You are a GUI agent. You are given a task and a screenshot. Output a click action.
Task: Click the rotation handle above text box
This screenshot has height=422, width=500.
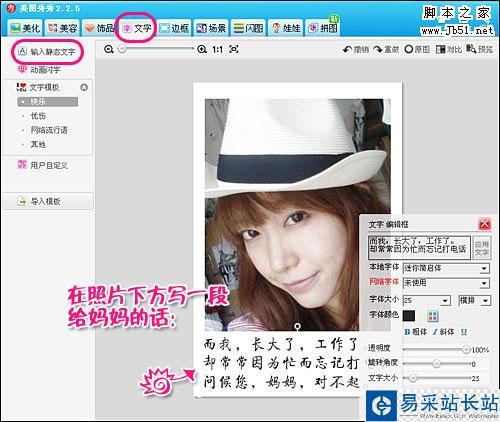point(298,326)
